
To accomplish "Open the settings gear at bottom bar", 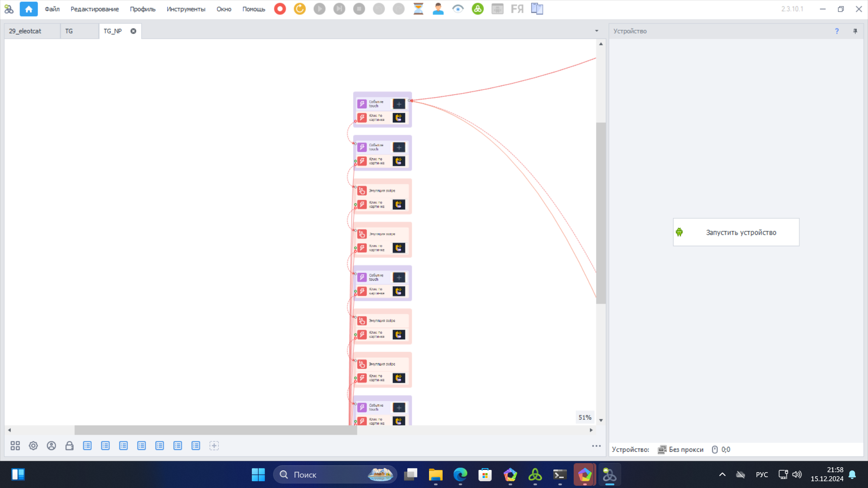I will click(33, 446).
